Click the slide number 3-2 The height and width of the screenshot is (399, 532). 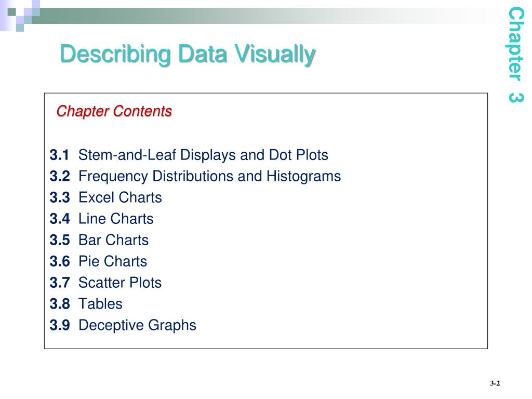pyautogui.click(x=495, y=383)
